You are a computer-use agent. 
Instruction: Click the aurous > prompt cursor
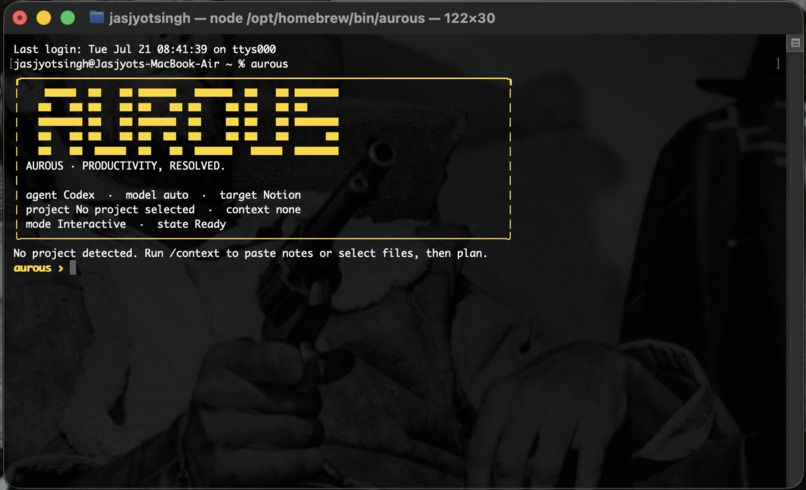(x=73, y=267)
